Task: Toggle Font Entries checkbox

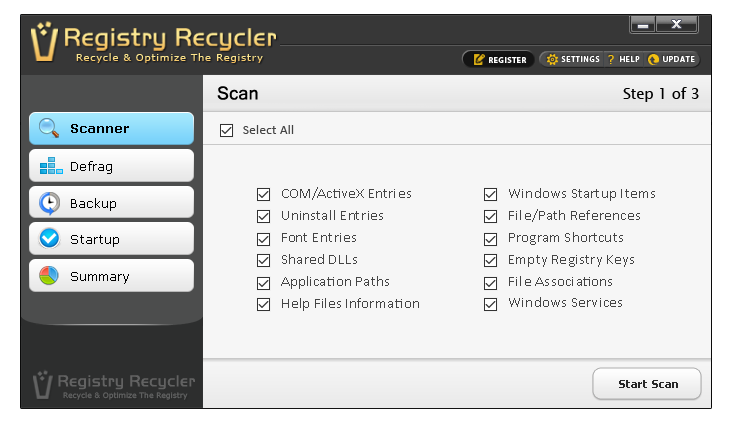Action: coord(263,238)
